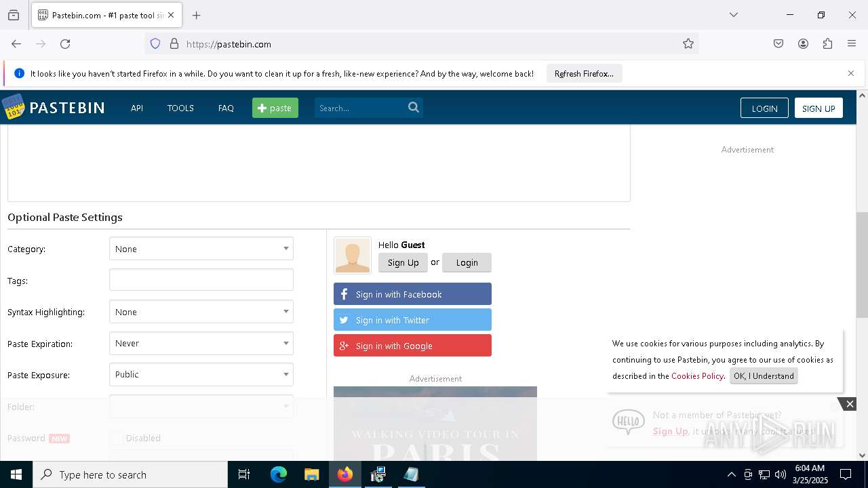Click the page vertical scrollbar thumb
This screenshot has height=488, width=868.
click(862, 265)
